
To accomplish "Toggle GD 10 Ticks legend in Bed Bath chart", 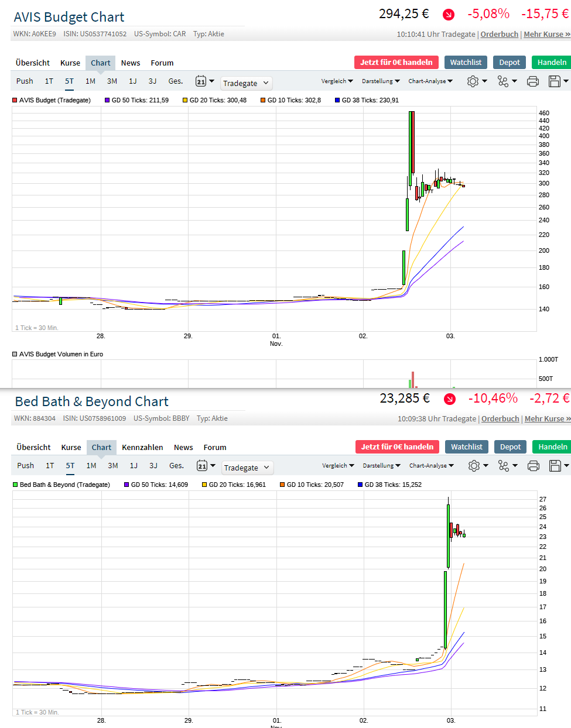I will [x=312, y=485].
